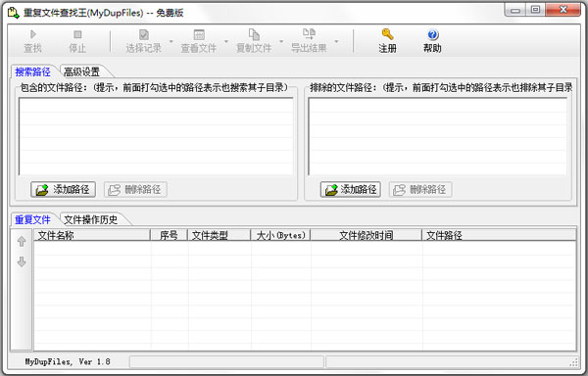Sort by 大小(Bytes) column header
The height and width of the screenshot is (376, 588).
(280, 235)
